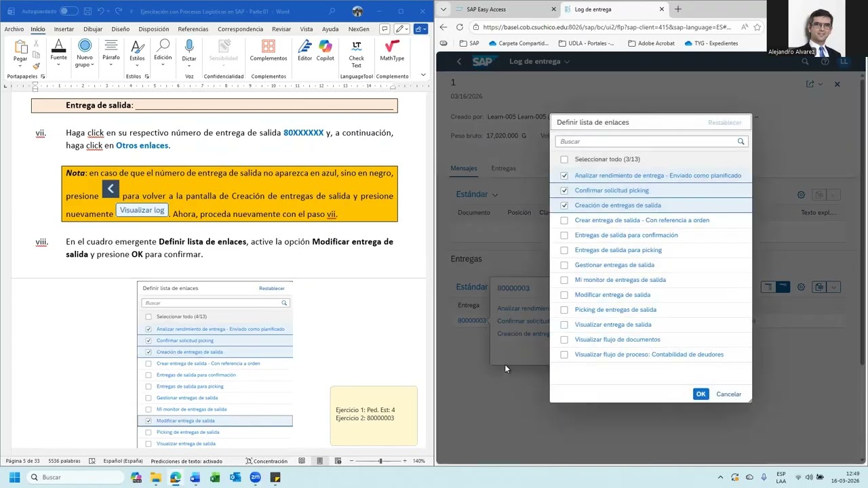Check Visualizar flujo de documentos checkbox
Screen dimensions: 868x488
coord(564,340)
